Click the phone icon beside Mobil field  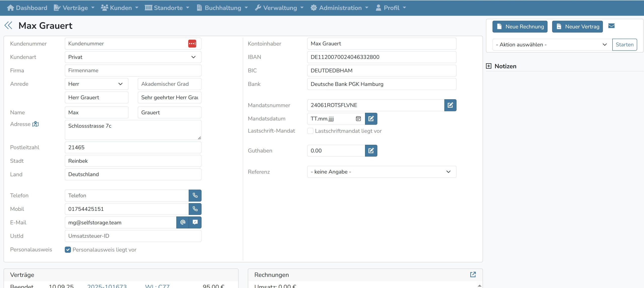click(x=195, y=209)
